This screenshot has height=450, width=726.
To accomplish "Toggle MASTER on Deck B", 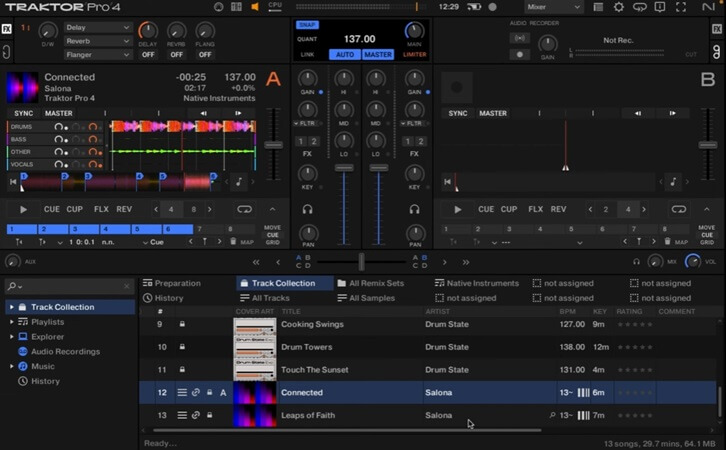I will [x=493, y=113].
